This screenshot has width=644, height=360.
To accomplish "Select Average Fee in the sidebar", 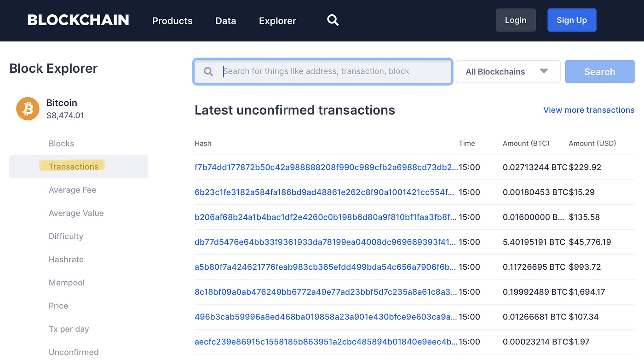I will [x=72, y=190].
